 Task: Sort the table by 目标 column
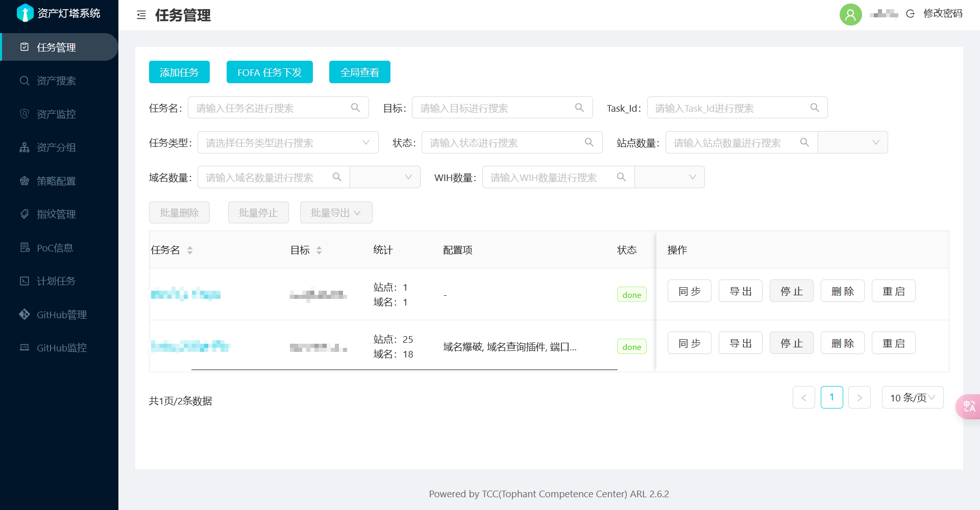coord(319,250)
